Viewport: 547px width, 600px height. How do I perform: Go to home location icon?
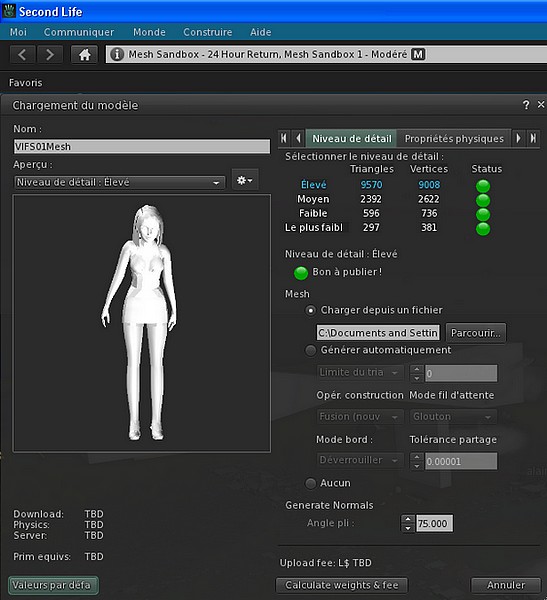[x=85, y=55]
